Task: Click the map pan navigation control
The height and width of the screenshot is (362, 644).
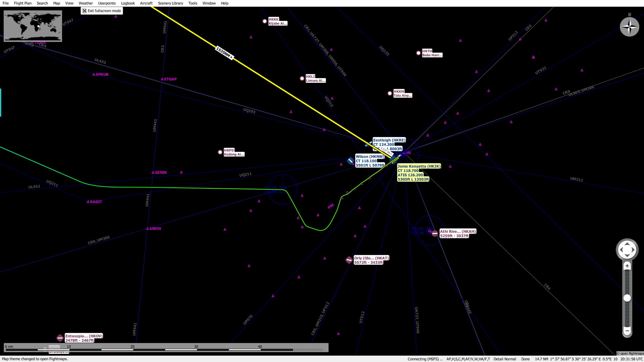Action: coord(627,249)
